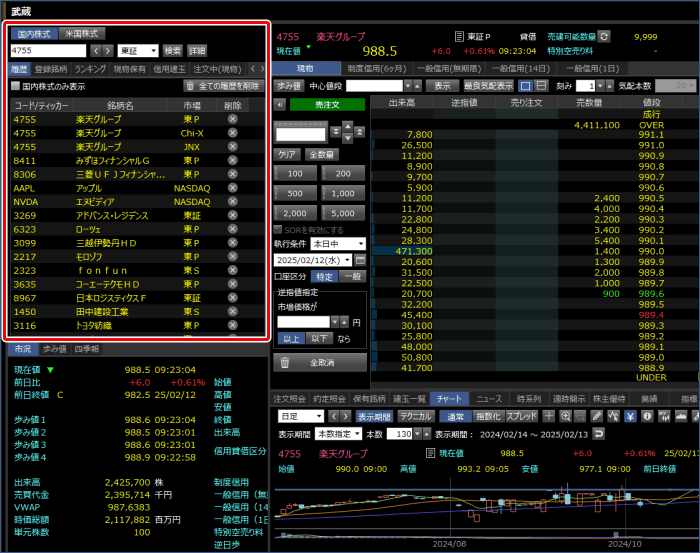Remove the みずほフィナンシャルG entry from history
The image size is (700, 553).
pyautogui.click(x=233, y=160)
